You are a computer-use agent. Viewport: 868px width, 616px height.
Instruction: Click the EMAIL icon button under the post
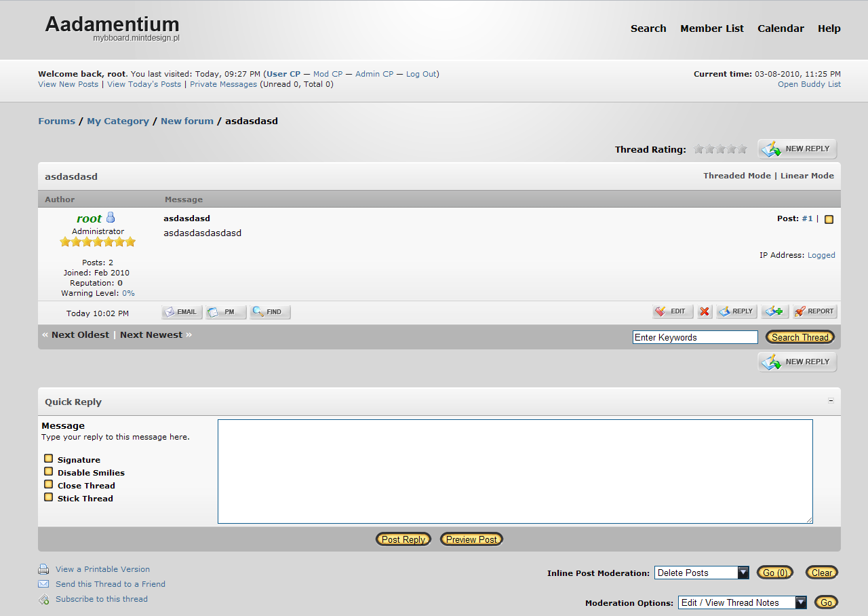182,312
